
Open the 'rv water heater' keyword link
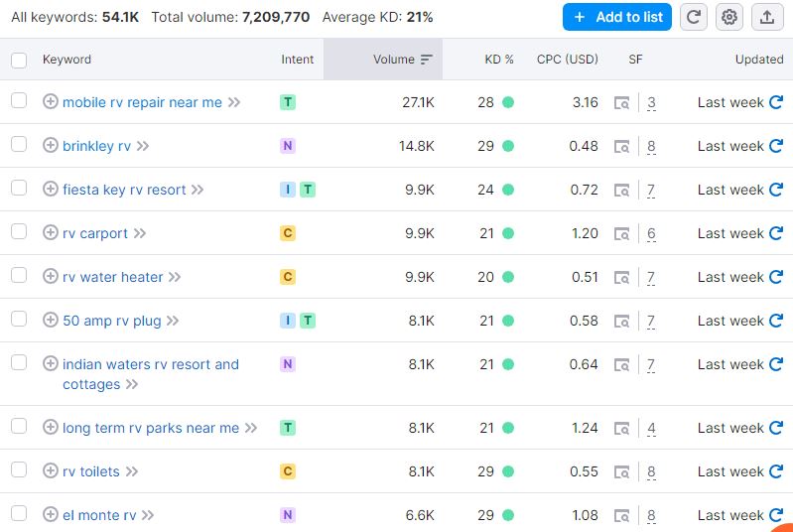tap(113, 277)
